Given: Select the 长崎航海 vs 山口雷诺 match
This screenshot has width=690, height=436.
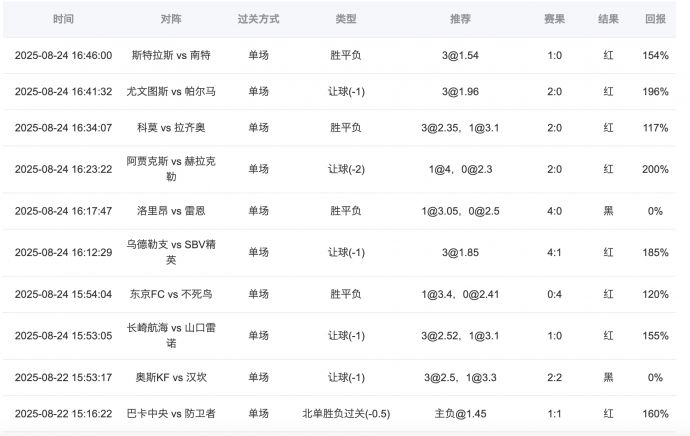Looking at the screenshot, I should [171, 336].
